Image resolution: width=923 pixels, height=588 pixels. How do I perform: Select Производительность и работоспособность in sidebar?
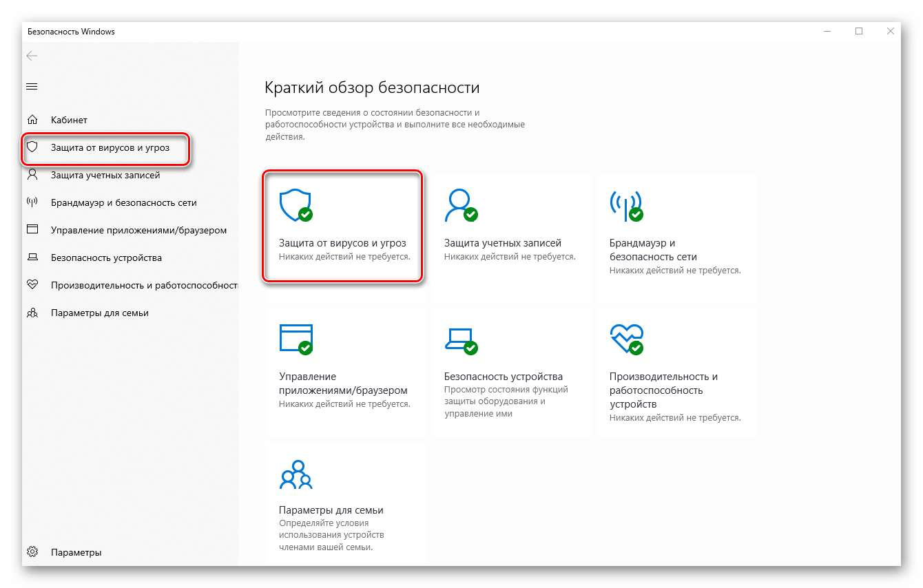point(144,285)
